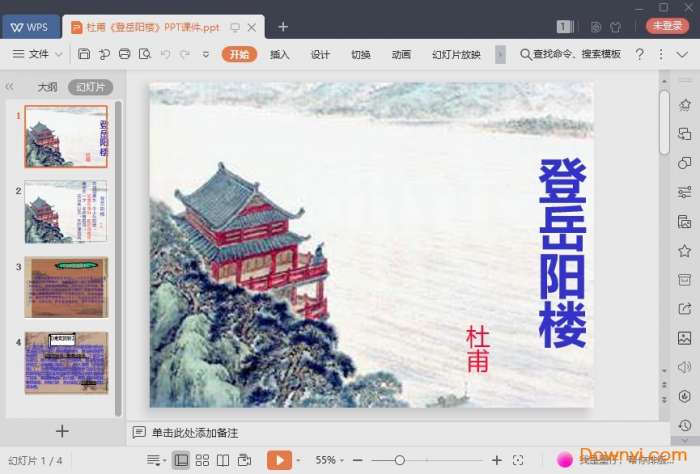Open help question mark icon
This screenshot has height=474, width=700.
[639, 54]
